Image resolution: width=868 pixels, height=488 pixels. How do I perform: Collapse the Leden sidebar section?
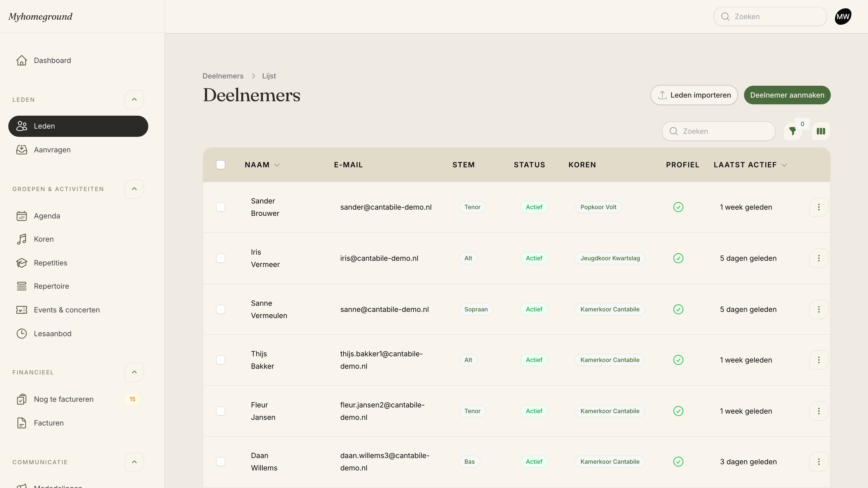pos(134,100)
